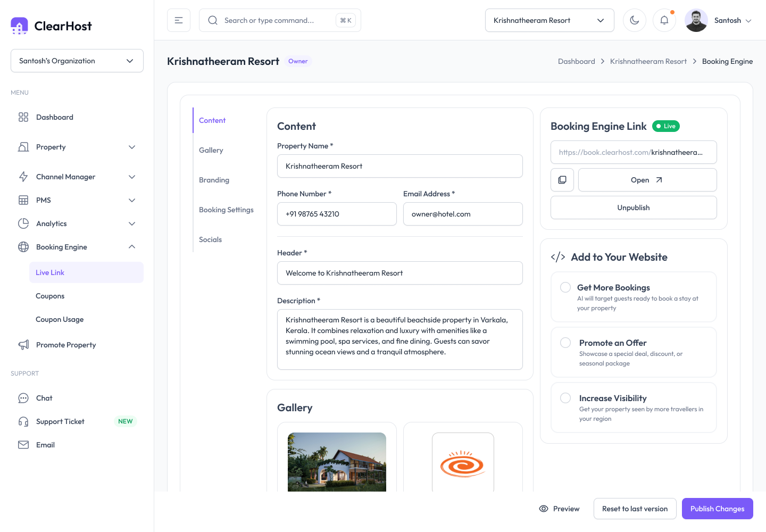766x532 pixels.
Task: Click the Dashboard grid icon in sidebar
Action: (23, 117)
